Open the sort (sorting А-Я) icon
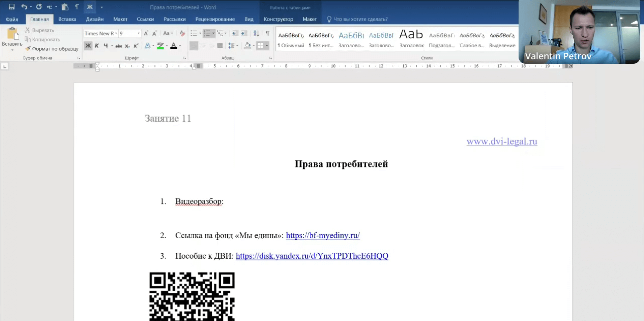 257,33
